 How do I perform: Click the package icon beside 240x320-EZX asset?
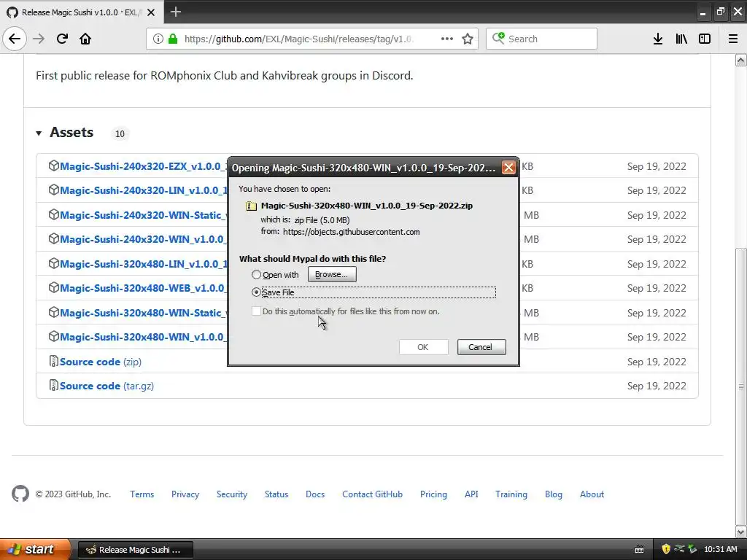53,166
